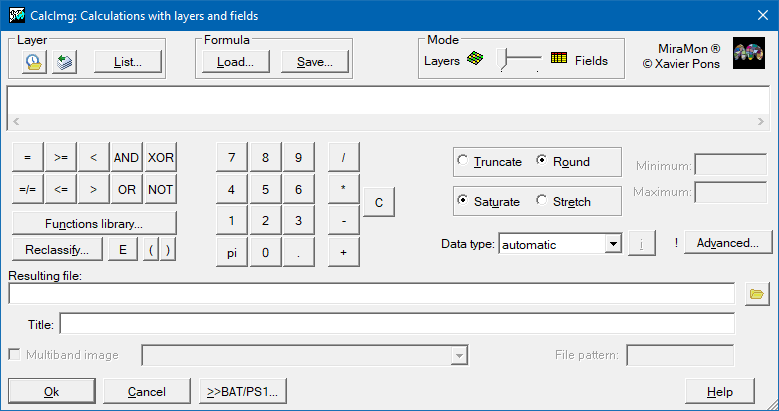Click into the Title text field
Image resolution: width=779 pixels, height=411 pixels.
tap(397, 324)
